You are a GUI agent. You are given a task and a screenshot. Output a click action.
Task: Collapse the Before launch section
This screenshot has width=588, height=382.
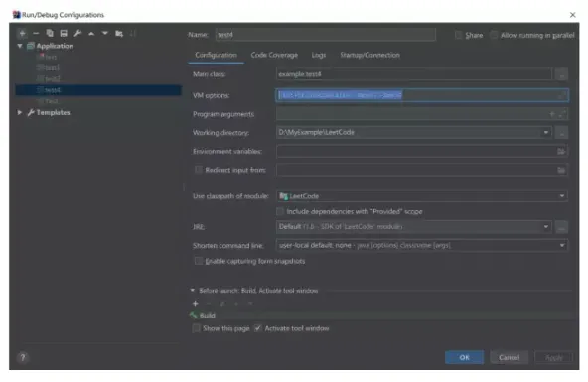point(193,291)
